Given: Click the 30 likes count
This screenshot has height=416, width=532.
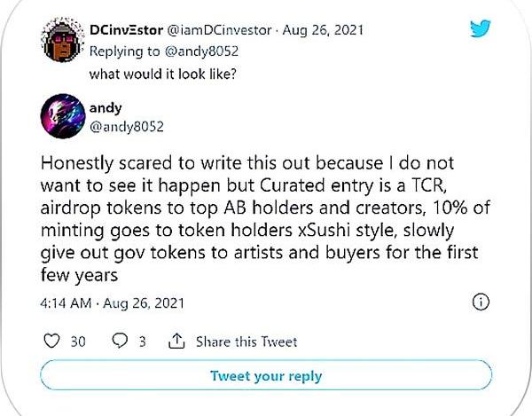Looking at the screenshot, I should click(77, 341).
